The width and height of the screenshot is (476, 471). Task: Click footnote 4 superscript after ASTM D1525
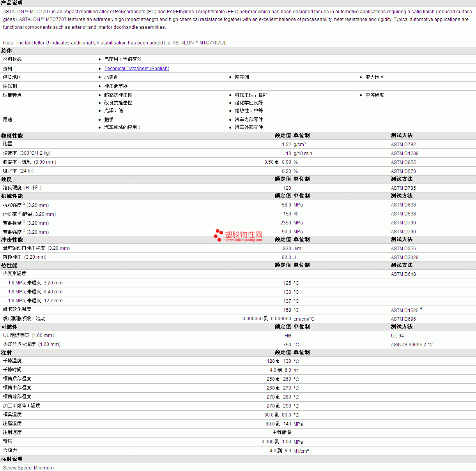pos(421,309)
